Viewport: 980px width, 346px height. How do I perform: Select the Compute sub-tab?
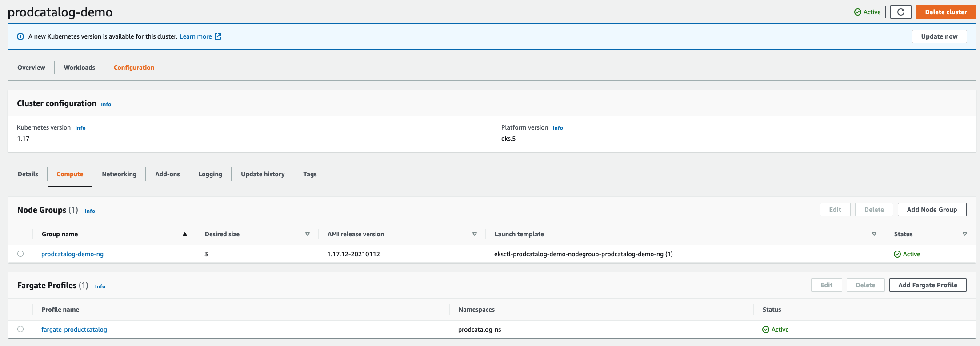click(x=70, y=174)
